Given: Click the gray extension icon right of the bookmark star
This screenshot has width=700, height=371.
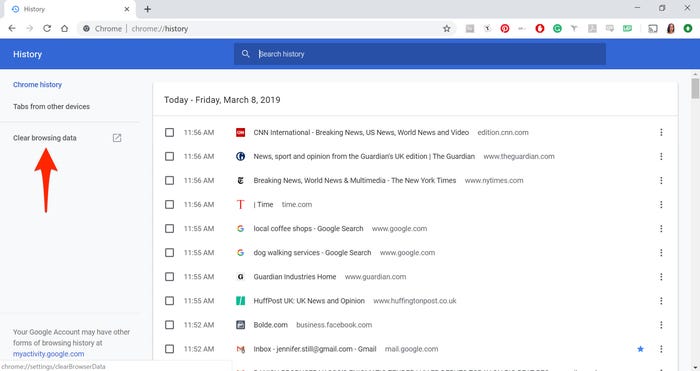Looking at the screenshot, I should 470,29.
